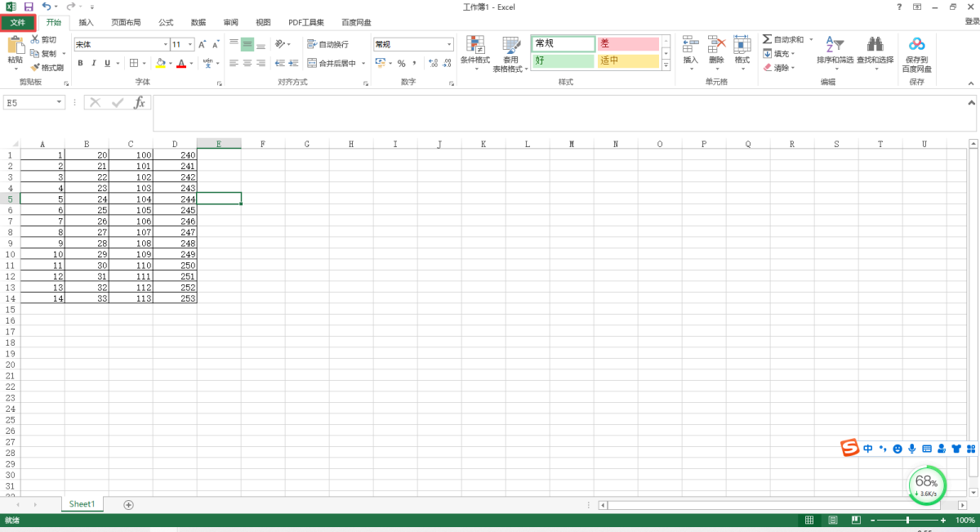
Task: Toggle Wrap Text (自动换行)
Action: [x=327, y=44]
